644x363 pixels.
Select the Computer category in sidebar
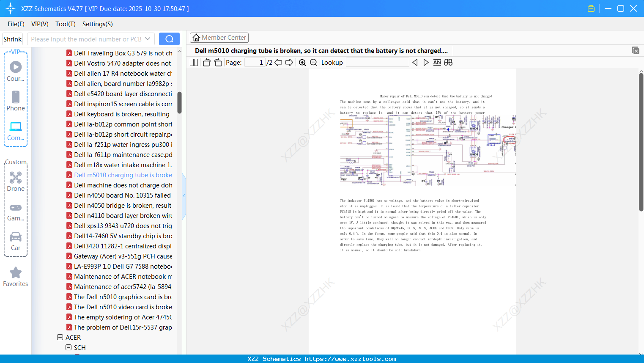pyautogui.click(x=16, y=131)
